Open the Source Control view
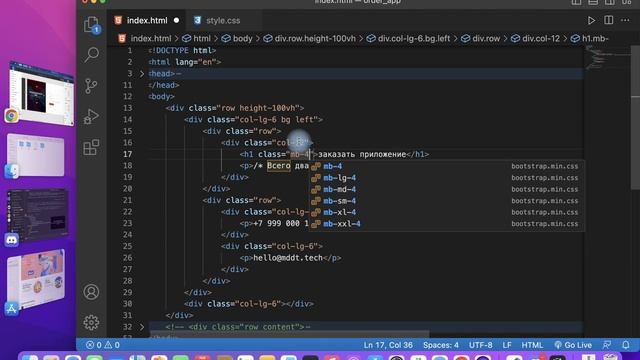The image size is (640, 360). (x=91, y=86)
